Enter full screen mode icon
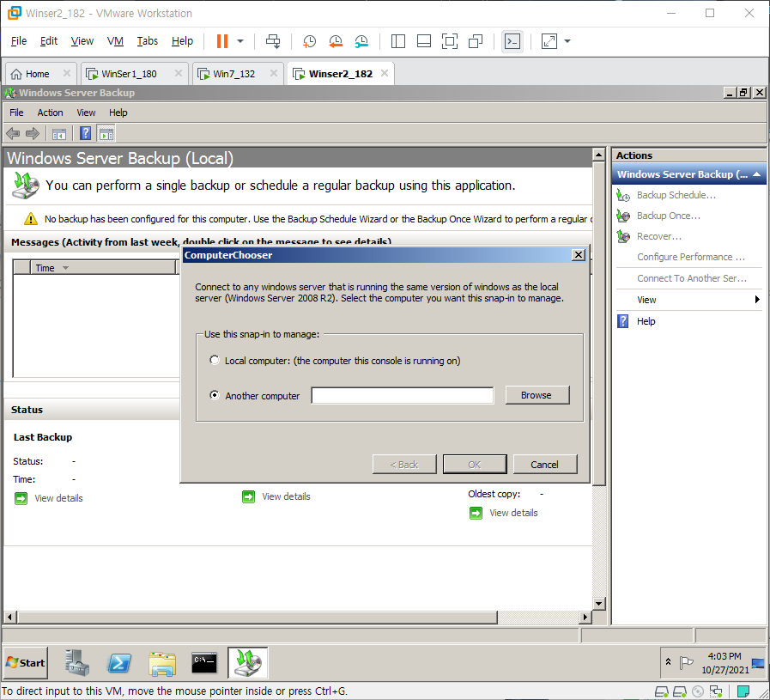 (x=449, y=41)
